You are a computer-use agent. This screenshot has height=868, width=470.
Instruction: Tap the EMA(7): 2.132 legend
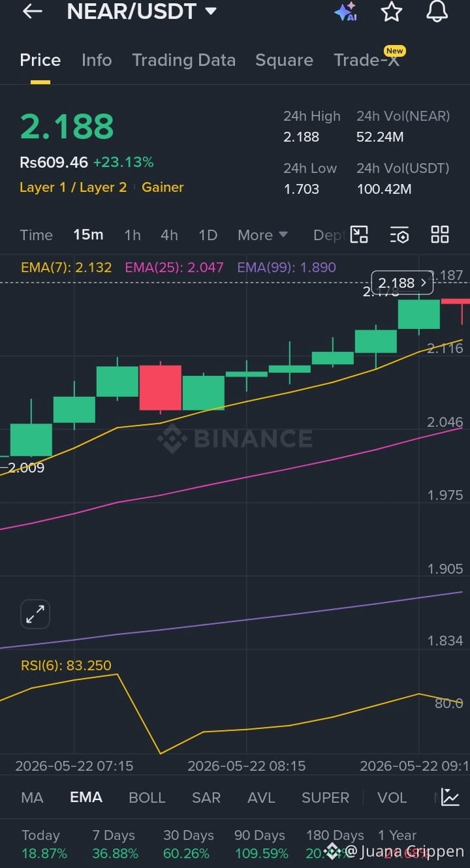66,268
